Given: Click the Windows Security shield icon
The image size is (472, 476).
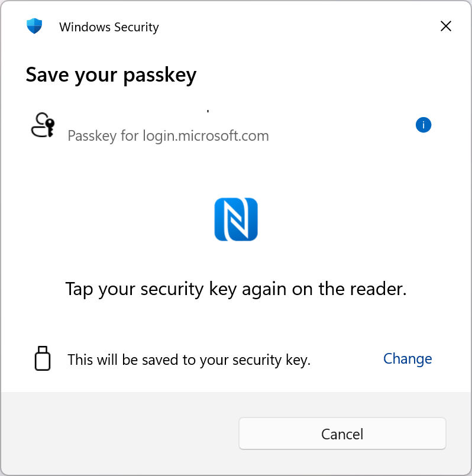Looking at the screenshot, I should pyautogui.click(x=34, y=26).
